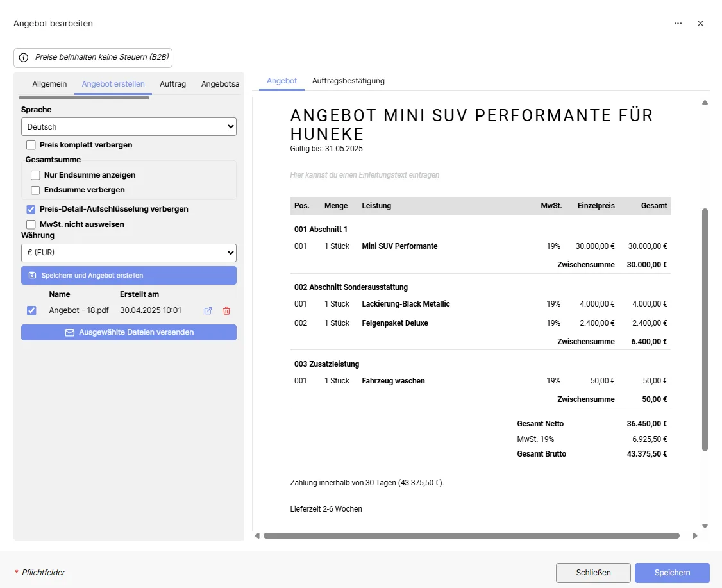Click the Fahrzeug waschen line item
Screen dimensions: 722x588
pos(393,381)
